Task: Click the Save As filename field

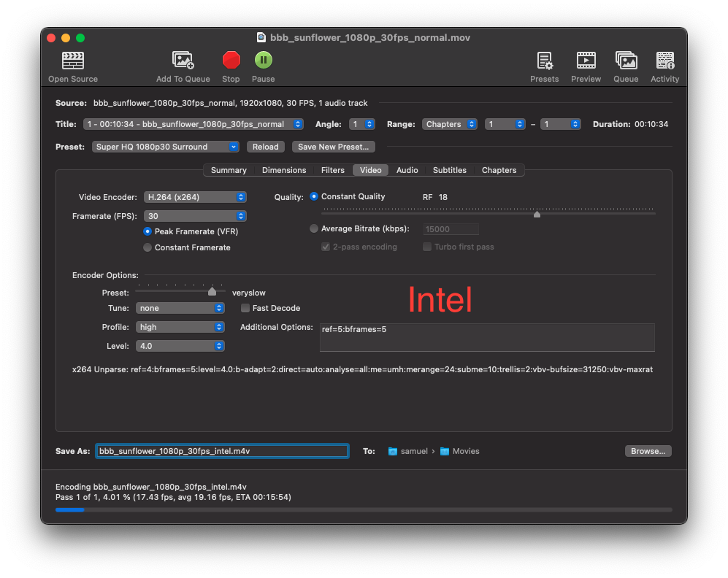Action: pyautogui.click(x=223, y=451)
